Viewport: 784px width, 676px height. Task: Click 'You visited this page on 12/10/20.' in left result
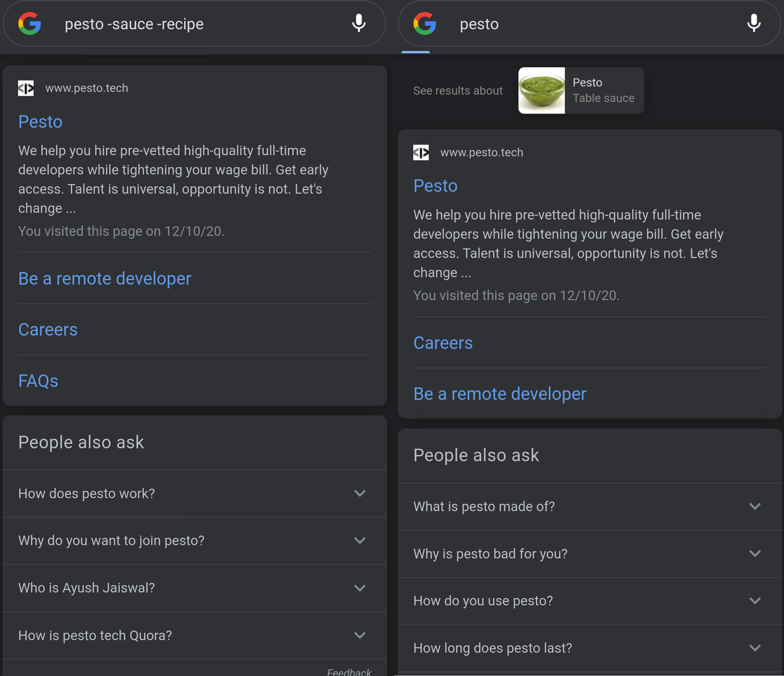[121, 231]
